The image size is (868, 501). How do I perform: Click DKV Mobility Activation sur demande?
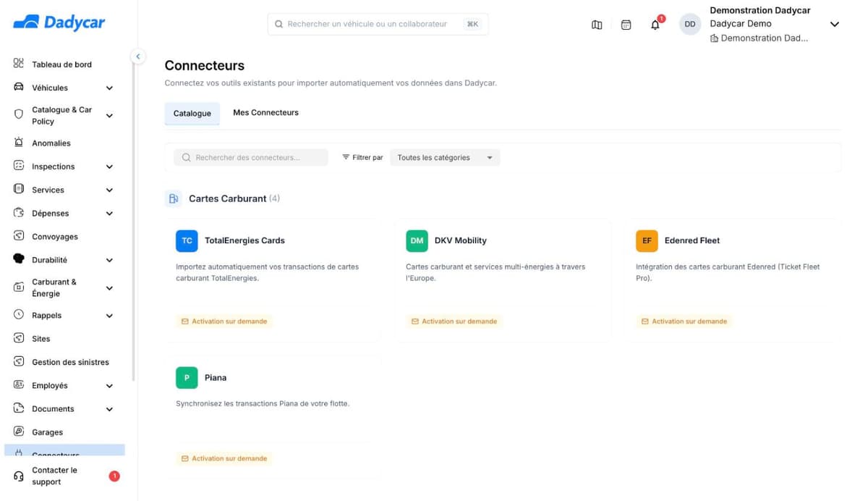(x=454, y=321)
